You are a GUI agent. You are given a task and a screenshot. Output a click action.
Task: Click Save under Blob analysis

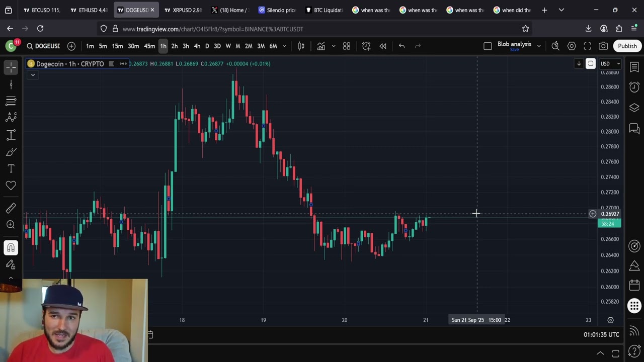point(514,50)
